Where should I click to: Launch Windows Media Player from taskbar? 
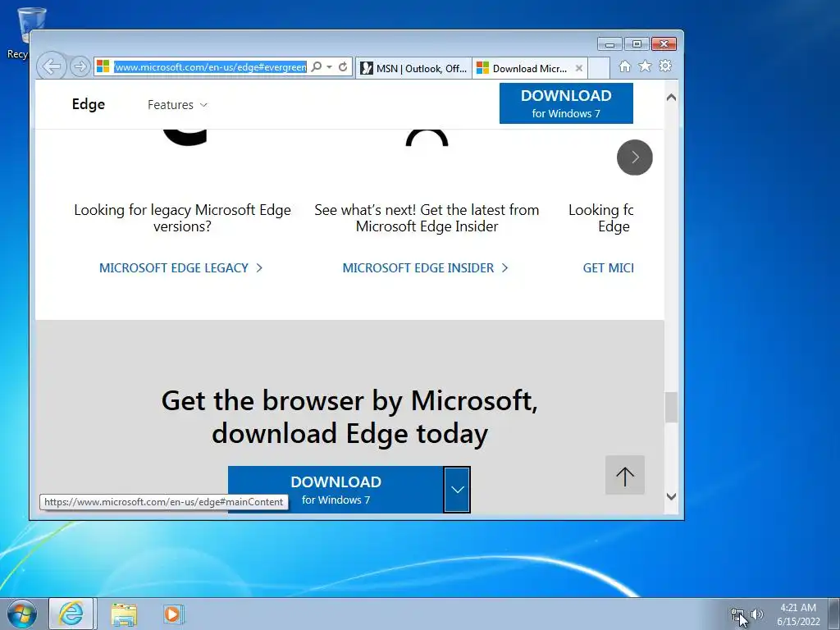[172, 614]
